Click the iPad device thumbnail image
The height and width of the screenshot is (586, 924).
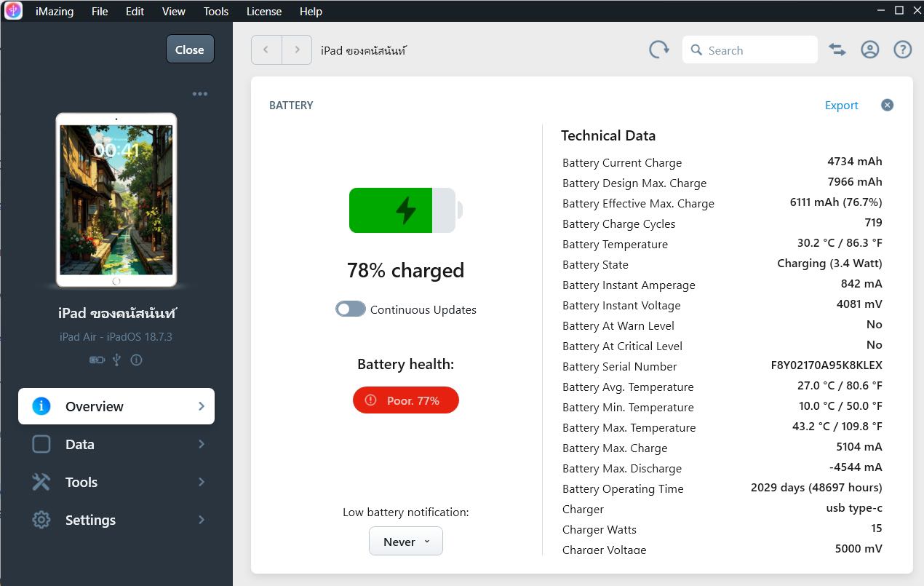pos(116,200)
